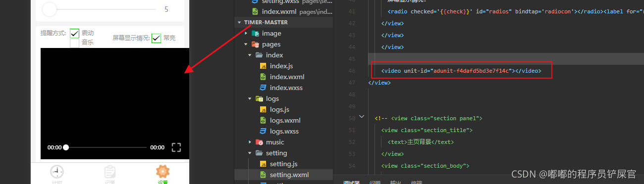The height and width of the screenshot is (184, 644).
Task: Click the video progress slider knob
Action: pos(66,147)
